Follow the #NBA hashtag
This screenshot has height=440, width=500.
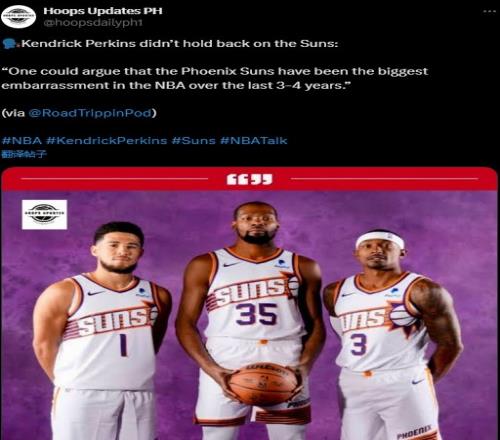tap(22, 140)
